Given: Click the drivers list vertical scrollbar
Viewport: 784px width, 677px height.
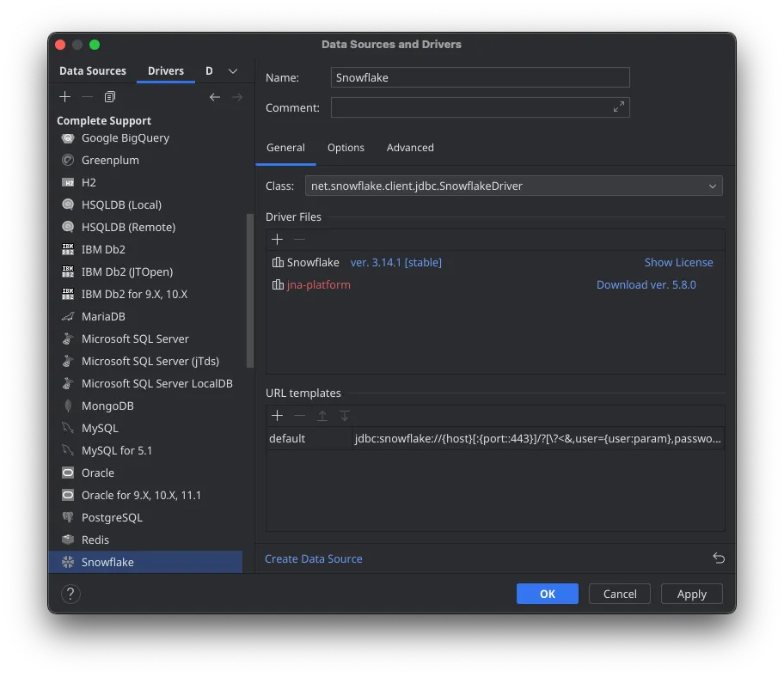Looking at the screenshot, I should click(250, 292).
